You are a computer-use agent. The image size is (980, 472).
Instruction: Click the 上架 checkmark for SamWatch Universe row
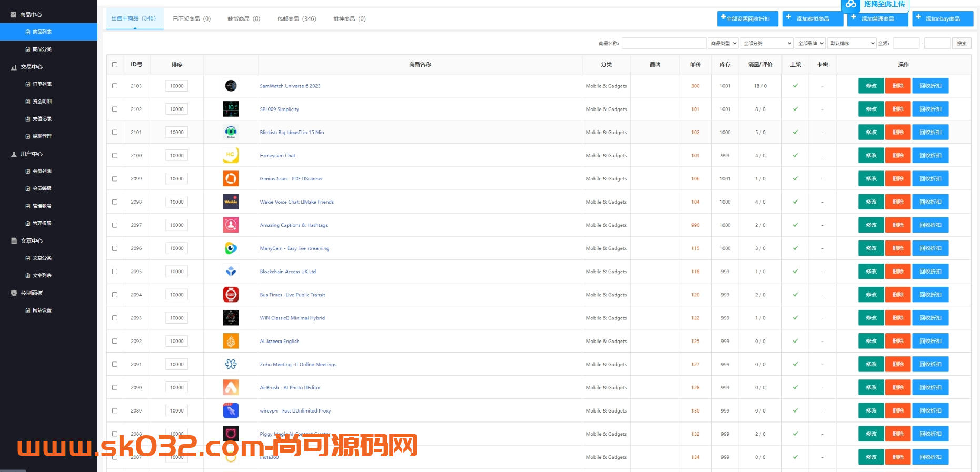tap(795, 86)
